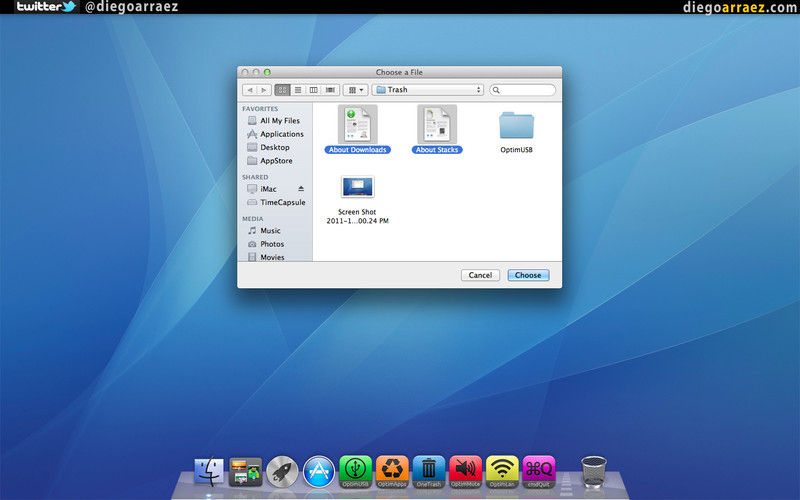Viewport: 800px width, 500px height.
Task: Select the About Downloads file icon
Action: [x=357, y=124]
